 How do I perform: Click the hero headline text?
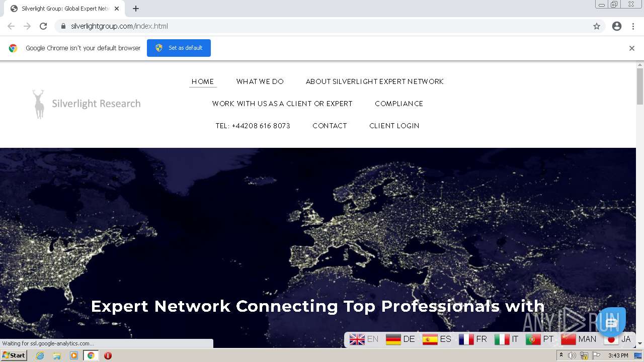[317, 306]
